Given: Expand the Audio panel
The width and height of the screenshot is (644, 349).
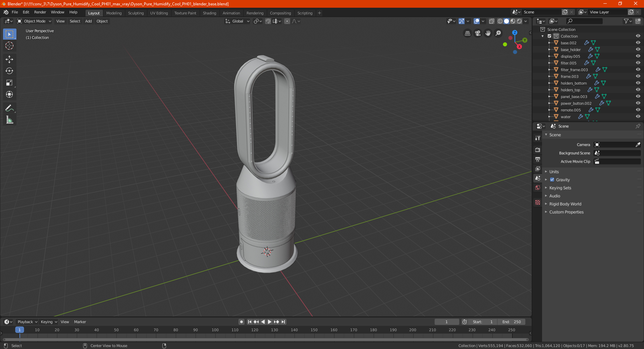Looking at the screenshot, I should tap(554, 196).
